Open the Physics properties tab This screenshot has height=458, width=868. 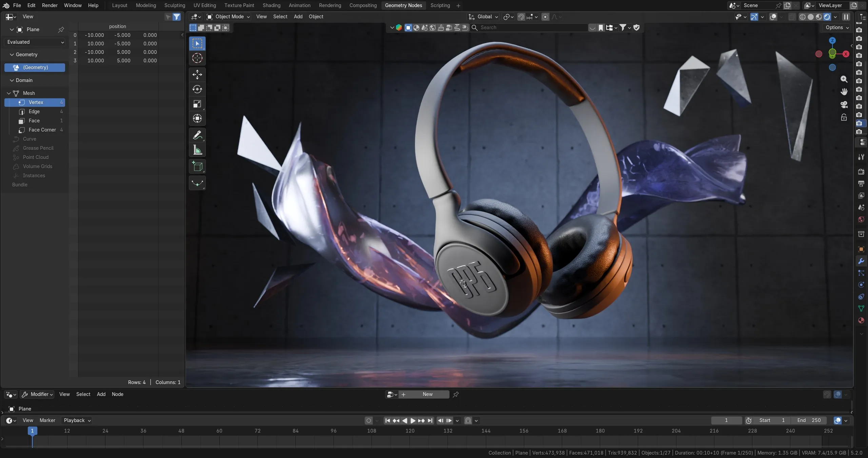861,285
